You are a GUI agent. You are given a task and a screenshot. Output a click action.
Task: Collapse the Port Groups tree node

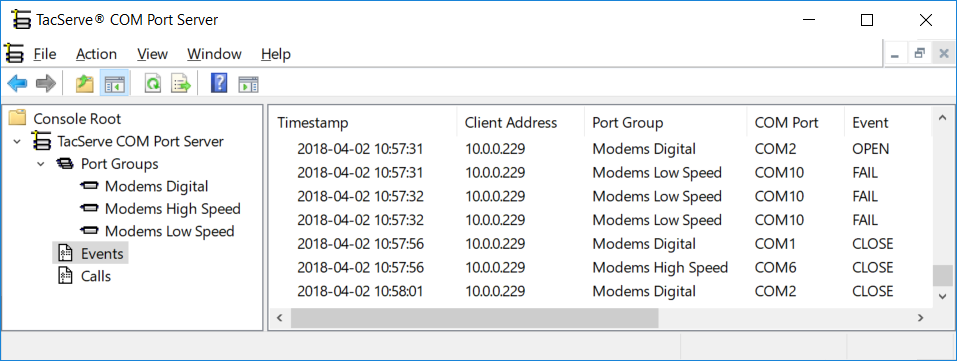coord(40,164)
